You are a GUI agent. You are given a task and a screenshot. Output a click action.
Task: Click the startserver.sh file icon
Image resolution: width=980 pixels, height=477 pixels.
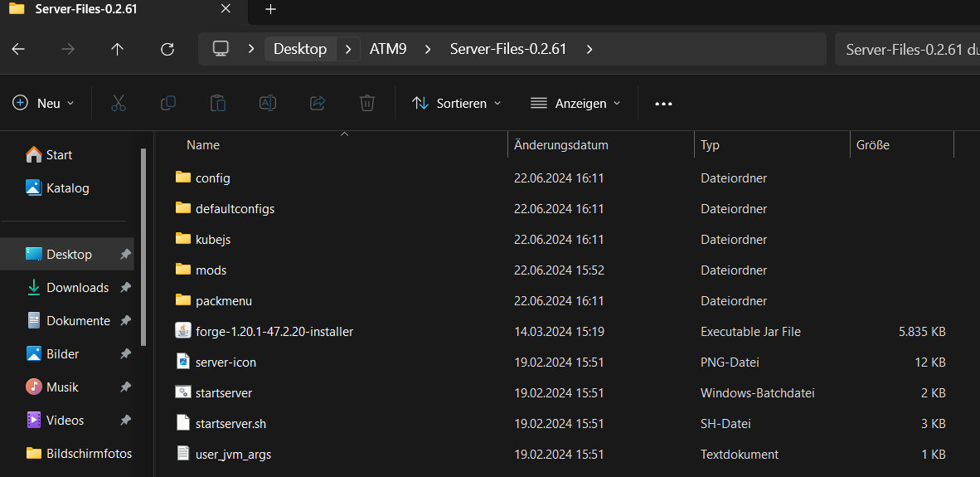182,423
